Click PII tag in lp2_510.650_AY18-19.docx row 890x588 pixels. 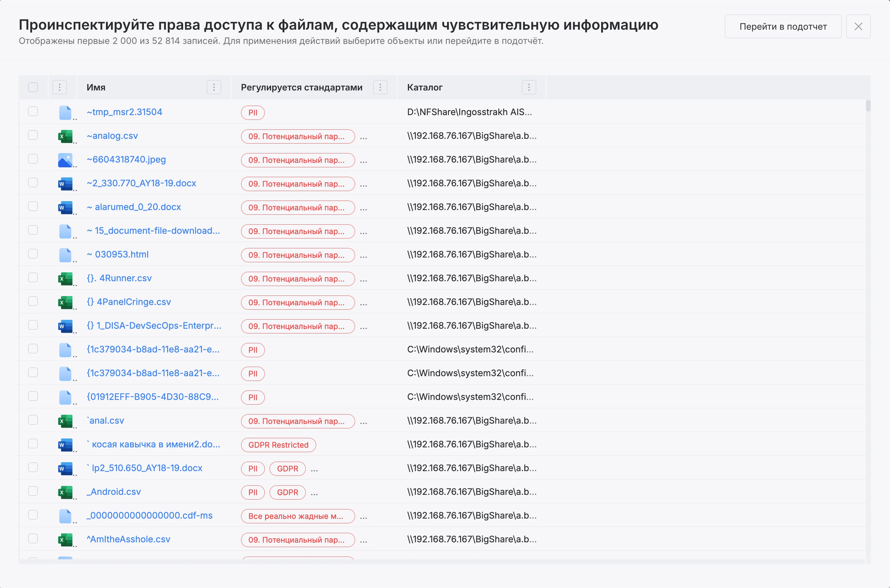pyautogui.click(x=253, y=468)
